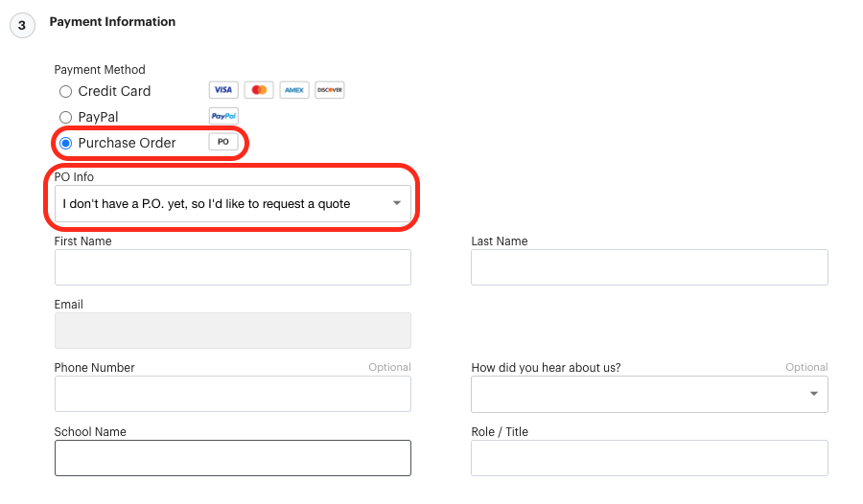Click the How did you hear about us? label
The width and height of the screenshot is (863, 504).
click(546, 368)
